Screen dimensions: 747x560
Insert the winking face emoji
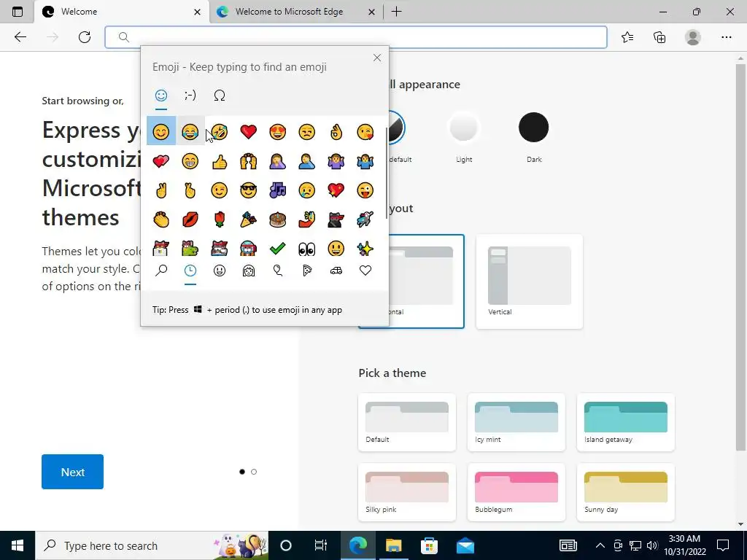tap(219, 190)
